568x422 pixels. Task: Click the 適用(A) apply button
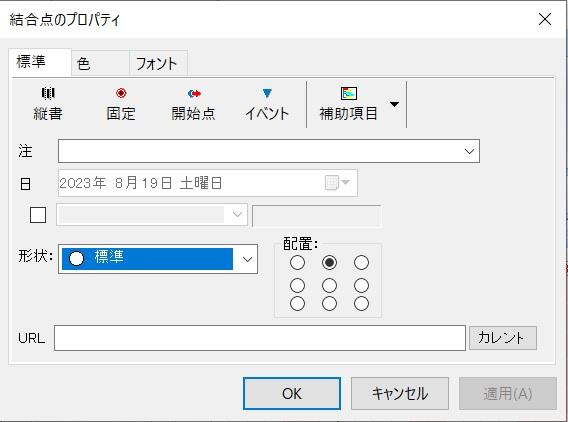[x=508, y=393]
